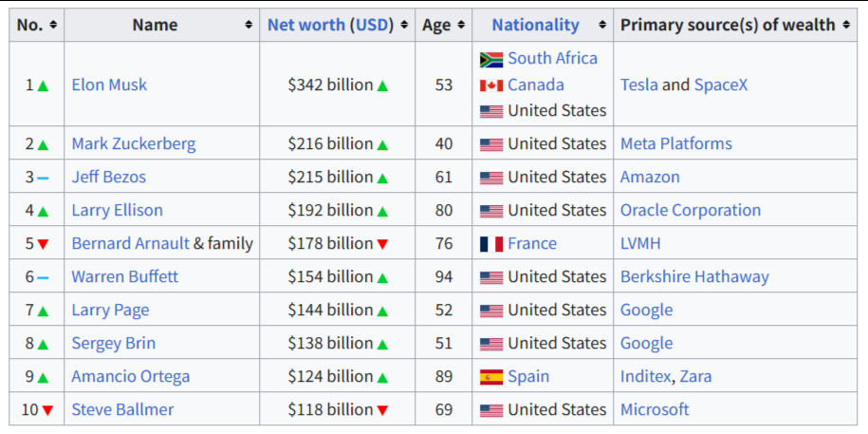Viewport: 868px width, 434px height.
Task: Click the red down arrow next to rank 10
Action: 47,410
